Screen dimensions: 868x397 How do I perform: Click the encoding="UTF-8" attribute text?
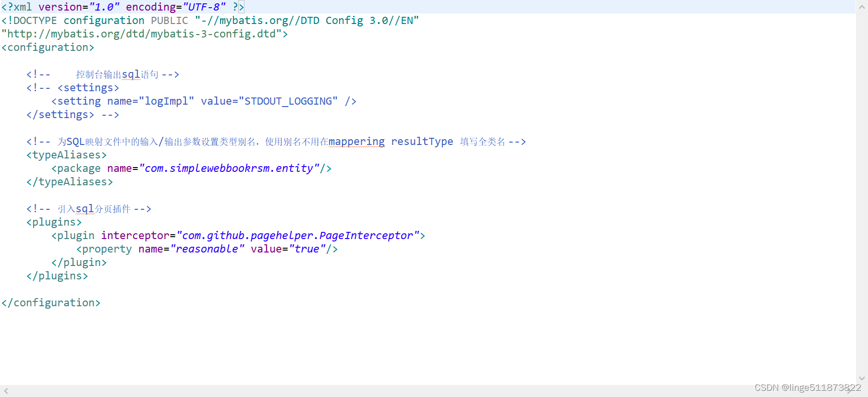(175, 7)
